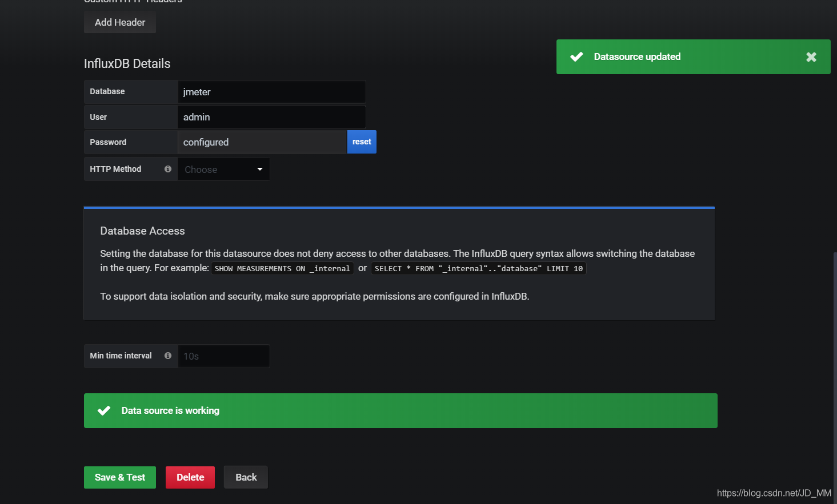Close the Datasource updated notification
This screenshot has height=504, width=837.
tap(811, 57)
